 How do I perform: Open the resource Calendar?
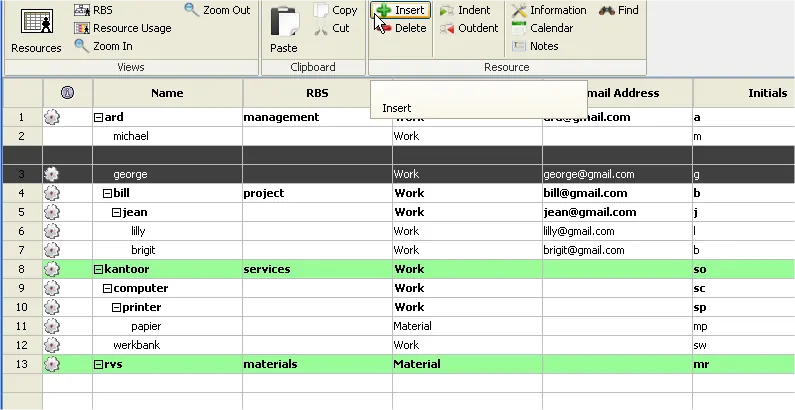543,28
